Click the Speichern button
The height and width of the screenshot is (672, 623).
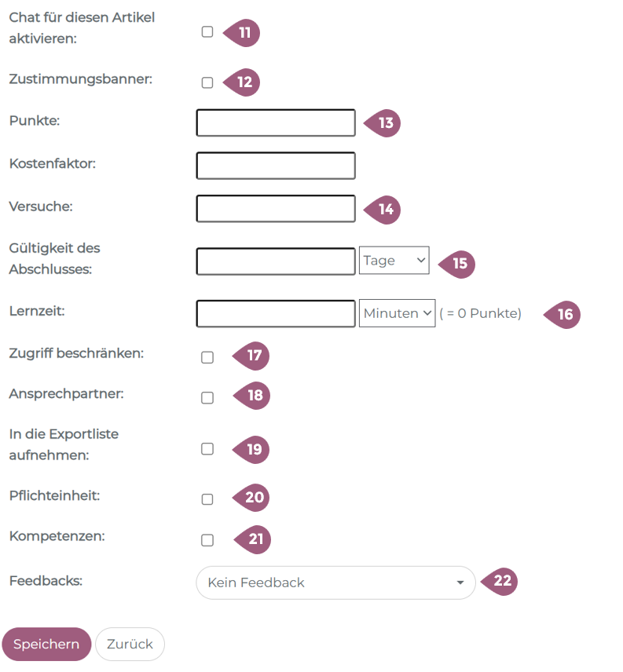(46, 645)
